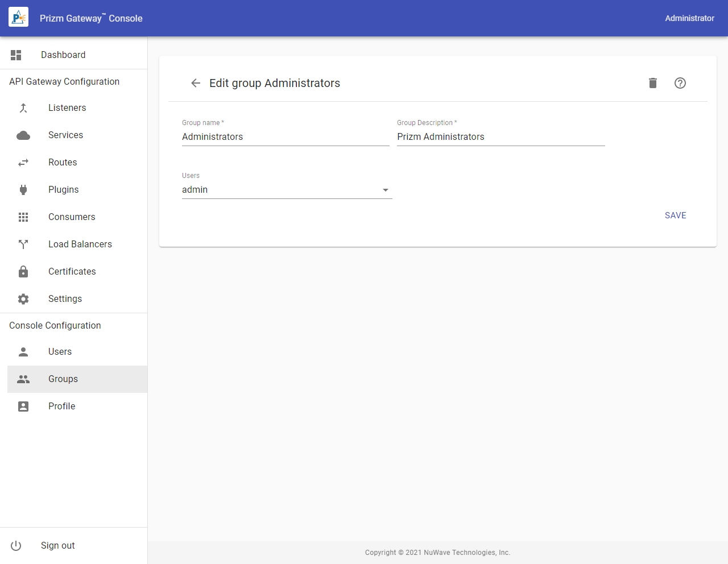Navigate to Load Balancers
The image size is (728, 564).
coord(80,244)
